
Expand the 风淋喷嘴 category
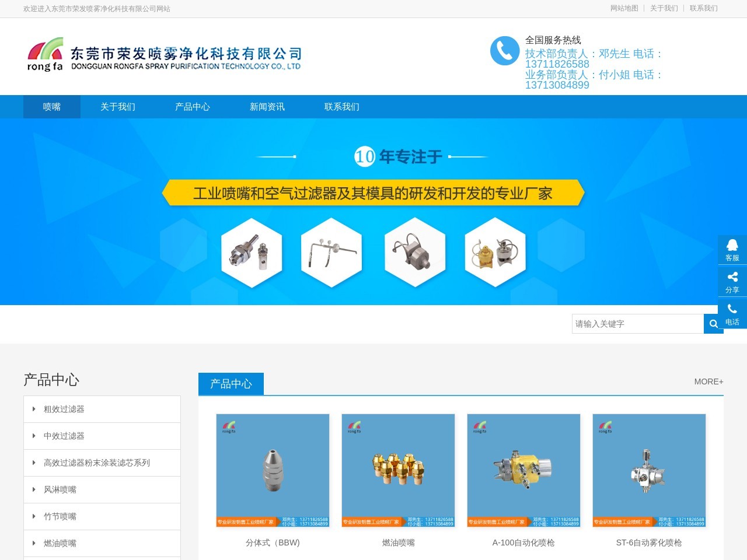tap(60, 489)
